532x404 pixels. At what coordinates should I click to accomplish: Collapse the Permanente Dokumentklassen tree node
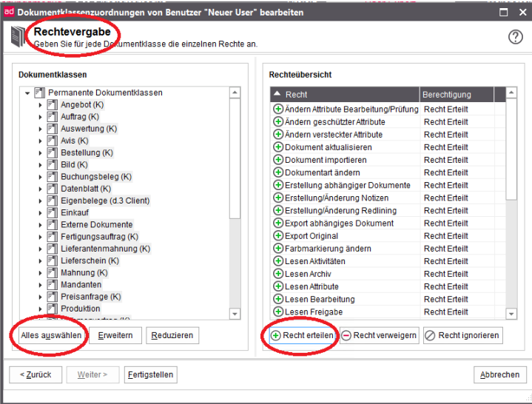click(27, 93)
